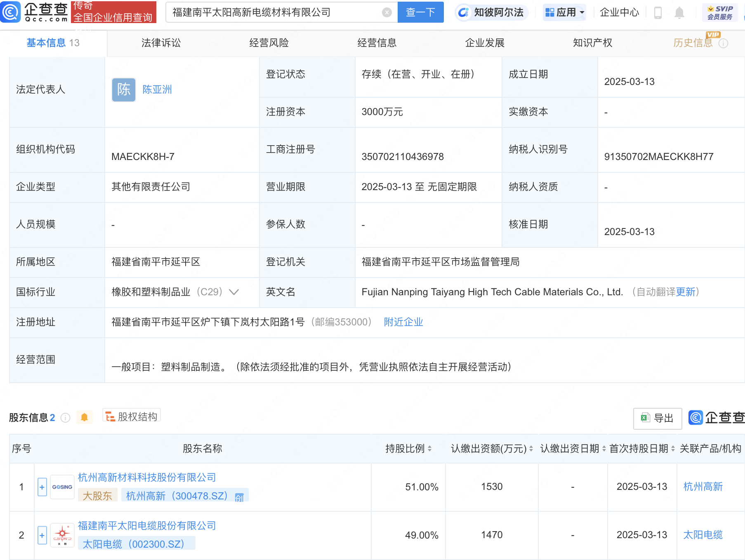Screen dimensions: 745x560
Task: Open related product 杭州高新
Action: pyautogui.click(x=703, y=487)
